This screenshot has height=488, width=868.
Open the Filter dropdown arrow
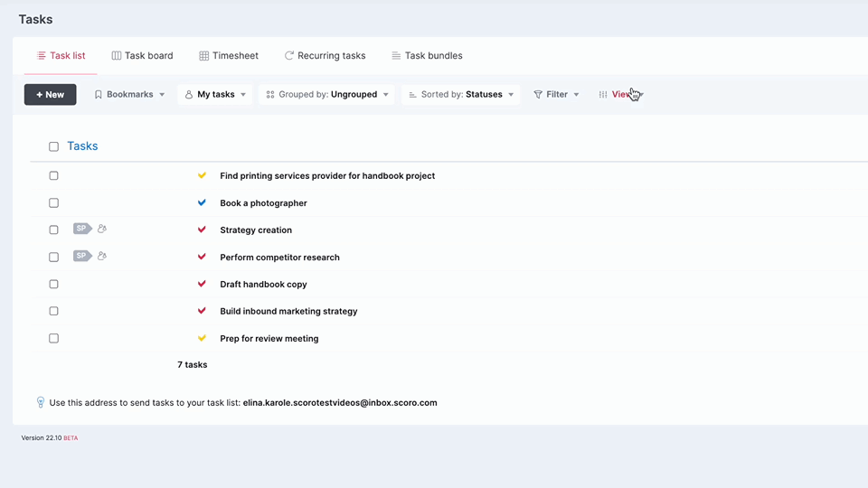tap(576, 95)
